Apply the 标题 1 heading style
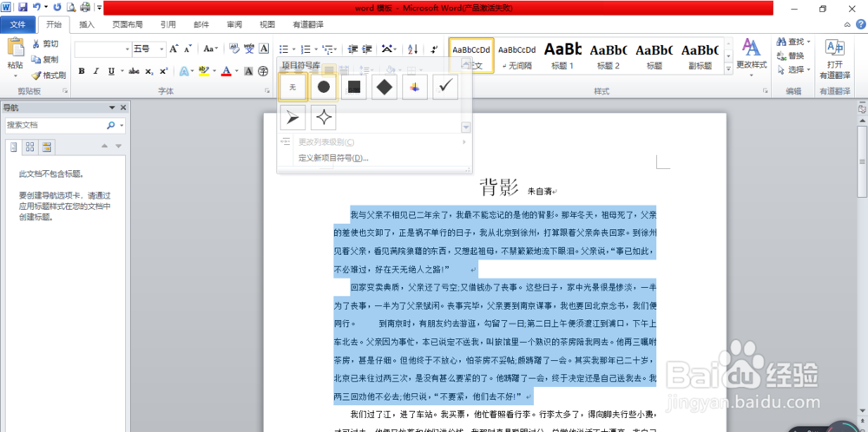Image resolution: width=868 pixels, height=432 pixels. (562, 55)
